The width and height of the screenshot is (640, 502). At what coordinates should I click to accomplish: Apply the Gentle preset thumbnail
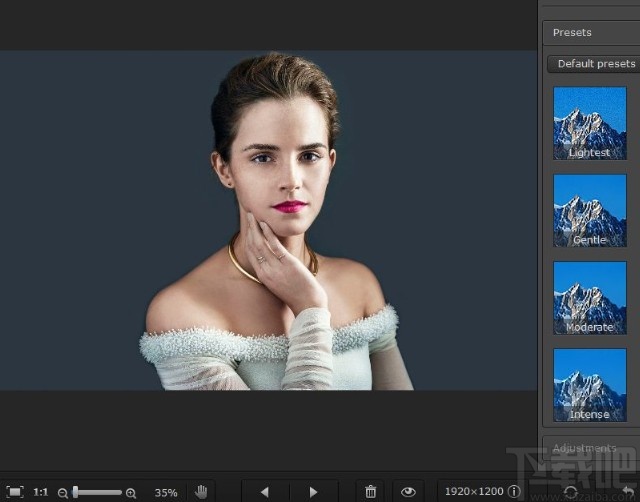coord(590,210)
